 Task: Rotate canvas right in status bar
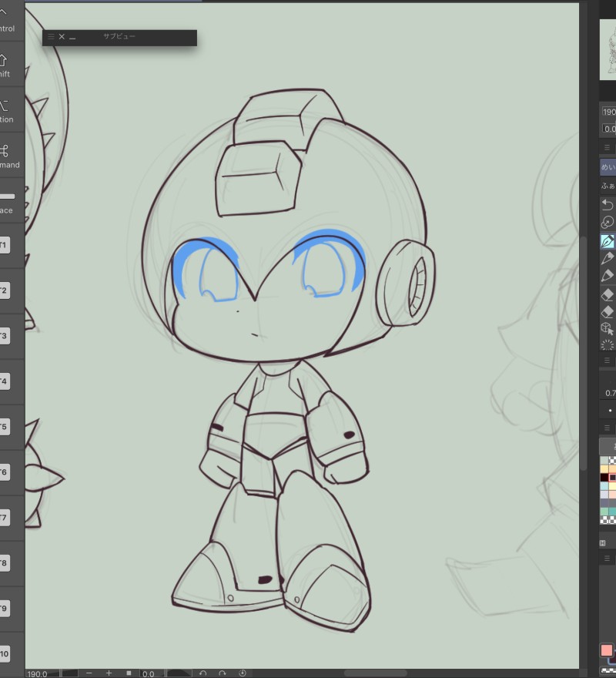[223, 673]
